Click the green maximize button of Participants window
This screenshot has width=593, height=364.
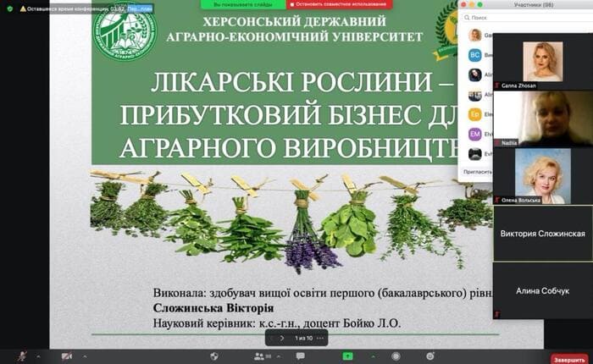479,5
